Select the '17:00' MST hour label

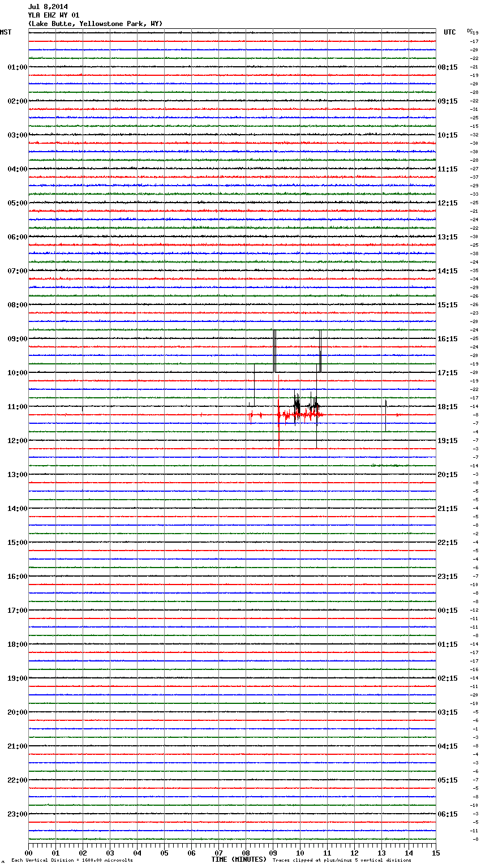(x=18, y=611)
